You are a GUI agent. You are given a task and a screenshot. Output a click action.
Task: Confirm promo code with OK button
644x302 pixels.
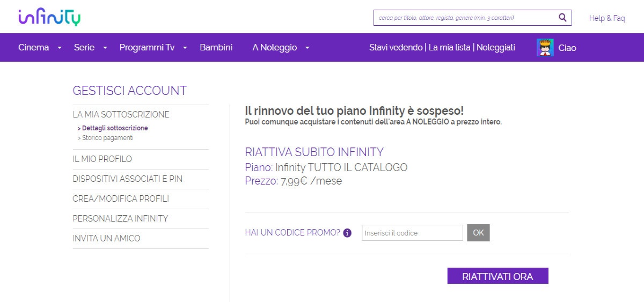click(478, 233)
